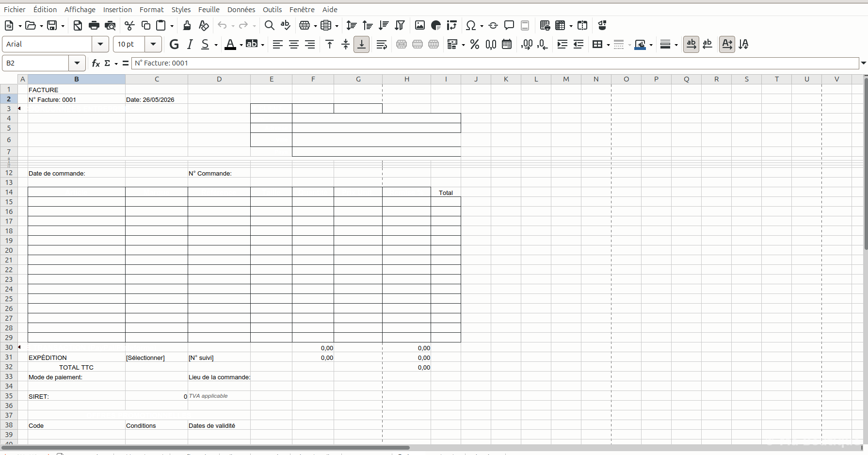Screen dimensions: 868x455
Task: Split window icon
Action: click(582, 26)
